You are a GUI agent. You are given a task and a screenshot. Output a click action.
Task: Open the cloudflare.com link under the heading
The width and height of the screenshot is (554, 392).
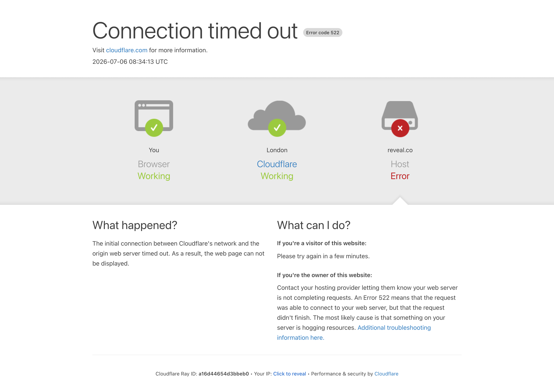pyautogui.click(x=127, y=50)
